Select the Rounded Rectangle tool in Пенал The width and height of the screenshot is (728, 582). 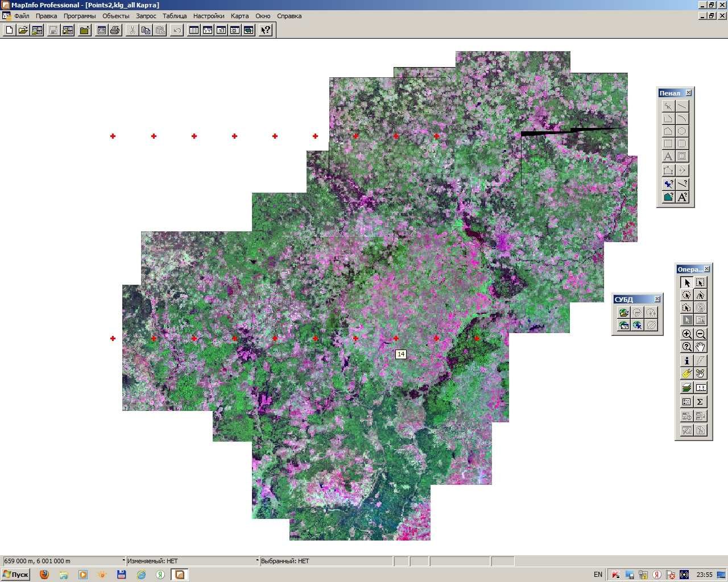(x=682, y=143)
